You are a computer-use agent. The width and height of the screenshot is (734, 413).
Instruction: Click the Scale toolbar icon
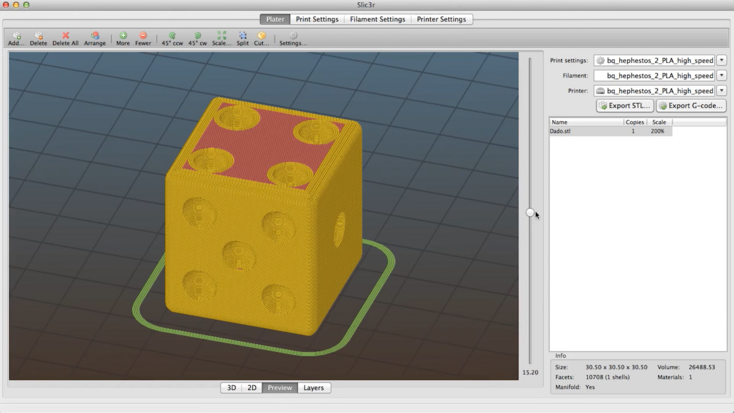pyautogui.click(x=221, y=38)
